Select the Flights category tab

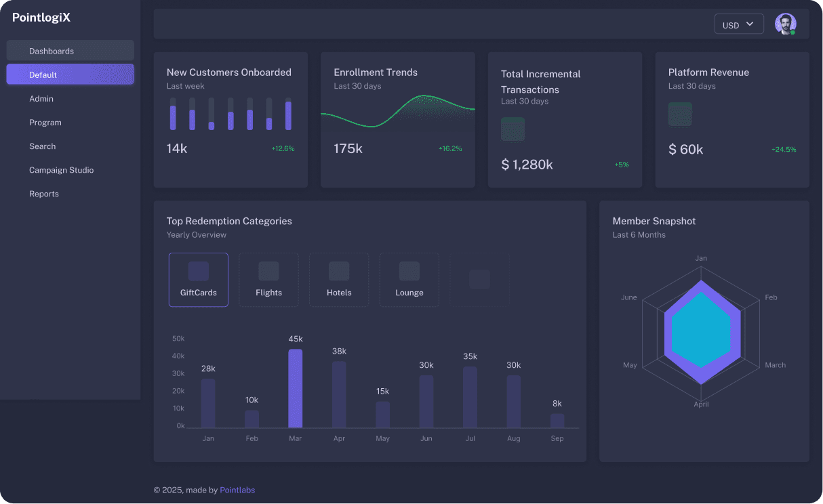click(x=269, y=280)
